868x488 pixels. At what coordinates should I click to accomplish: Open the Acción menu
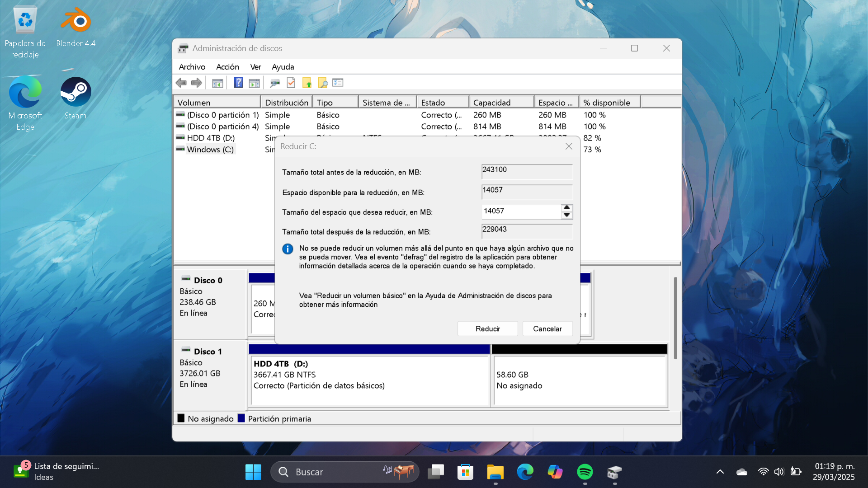227,67
